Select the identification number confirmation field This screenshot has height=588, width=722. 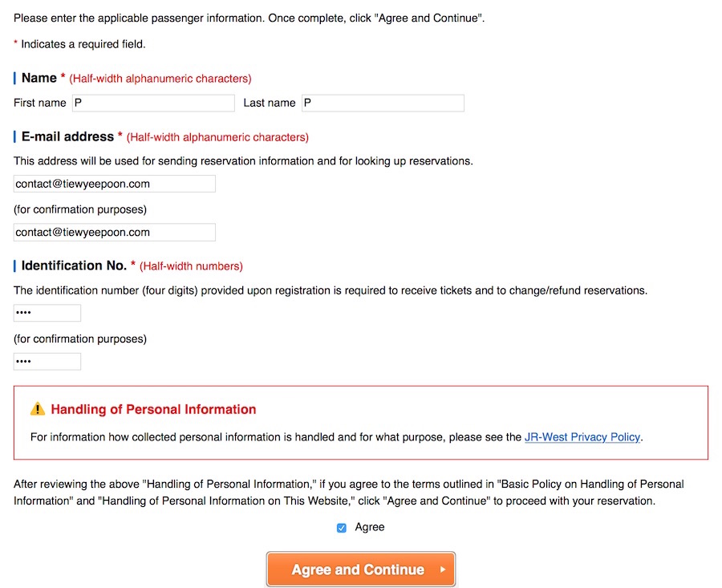click(x=47, y=362)
